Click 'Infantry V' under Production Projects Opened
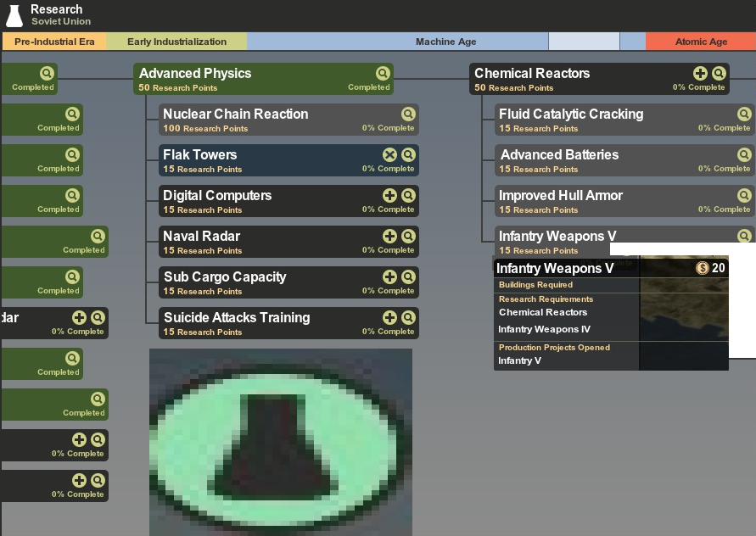This screenshot has height=536, width=756. coord(519,360)
